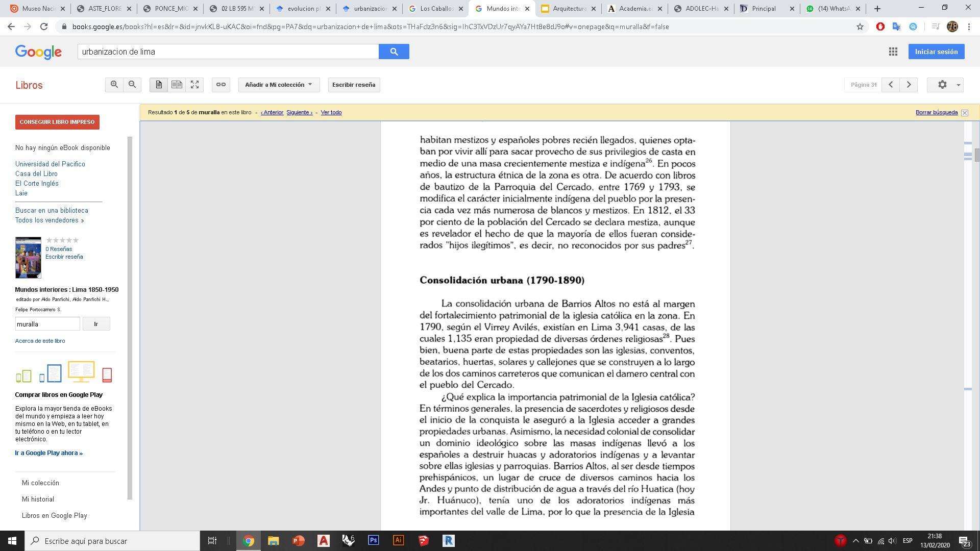This screenshot has height=551, width=980.
Task: Close the search results bar with X icon
Action: tap(965, 113)
